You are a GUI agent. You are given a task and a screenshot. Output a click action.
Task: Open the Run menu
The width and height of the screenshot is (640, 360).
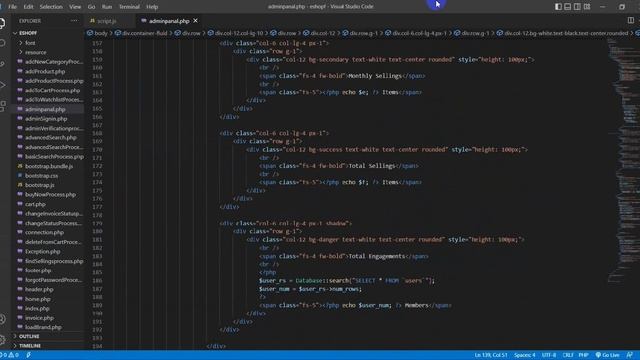[107, 7]
